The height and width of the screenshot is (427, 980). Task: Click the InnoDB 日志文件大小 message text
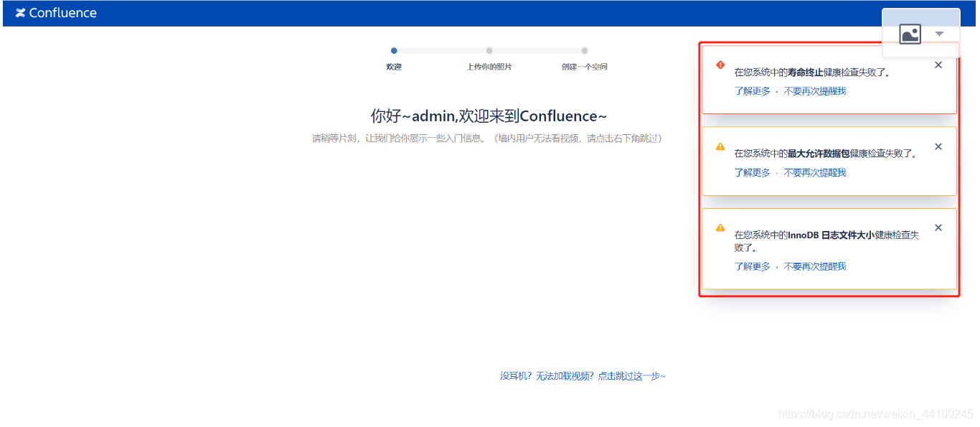point(826,241)
